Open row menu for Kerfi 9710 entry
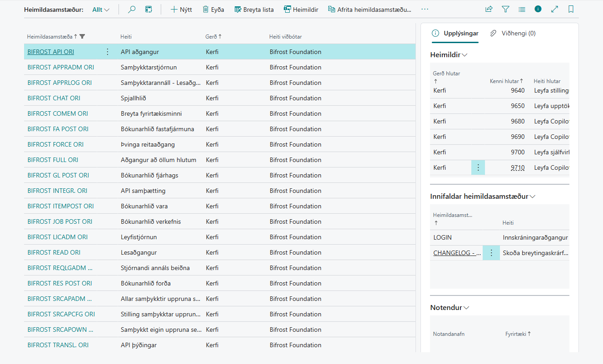This screenshot has height=364, width=603. coord(478,167)
